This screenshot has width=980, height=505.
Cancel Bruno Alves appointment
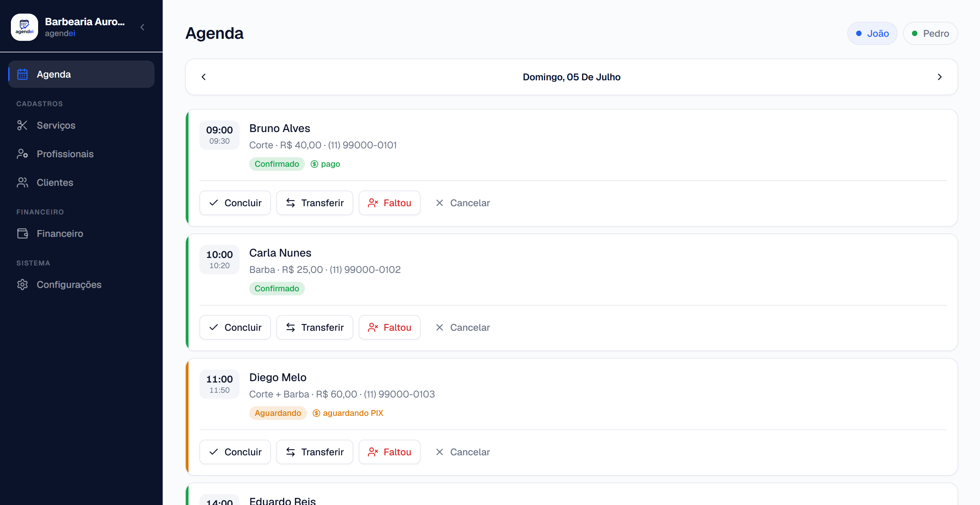tap(463, 203)
